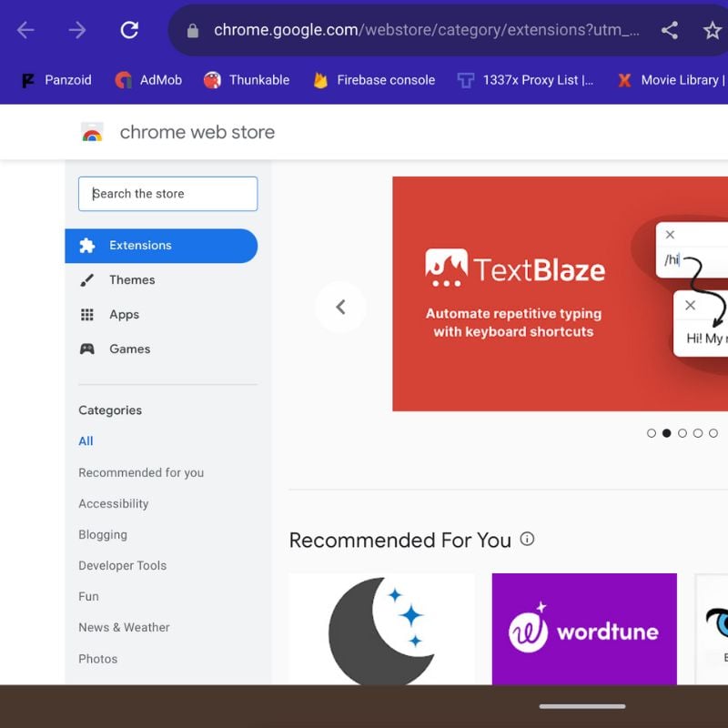Screen dimensions: 728x728
Task: Select the News & Weather category
Action: 124,628
